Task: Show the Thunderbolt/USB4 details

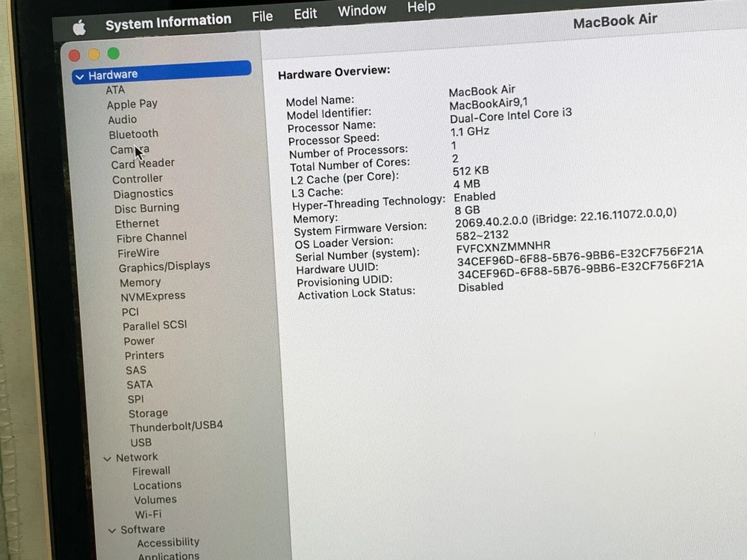Action: click(x=176, y=426)
